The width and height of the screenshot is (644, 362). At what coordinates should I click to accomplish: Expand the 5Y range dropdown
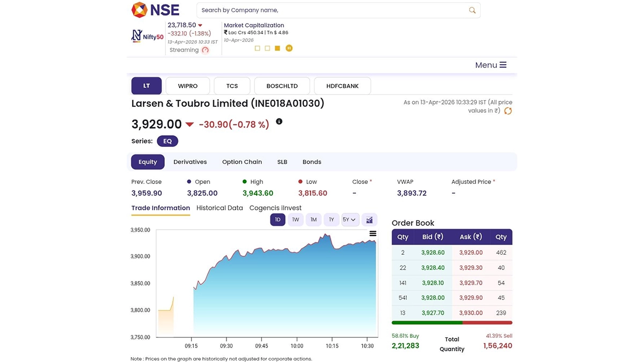tap(349, 220)
